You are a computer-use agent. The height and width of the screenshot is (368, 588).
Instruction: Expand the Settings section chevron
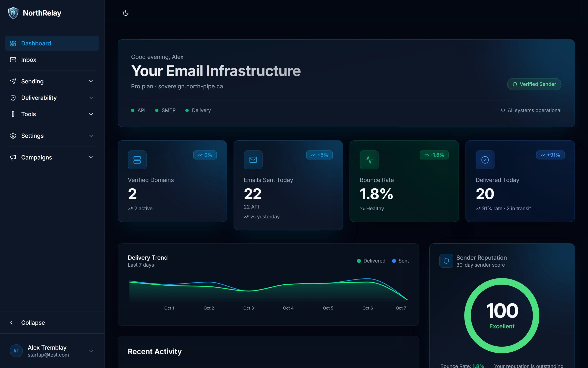(91, 136)
